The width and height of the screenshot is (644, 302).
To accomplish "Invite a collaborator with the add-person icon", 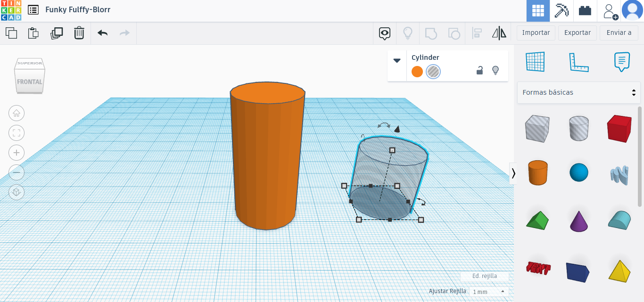I will tap(611, 11).
